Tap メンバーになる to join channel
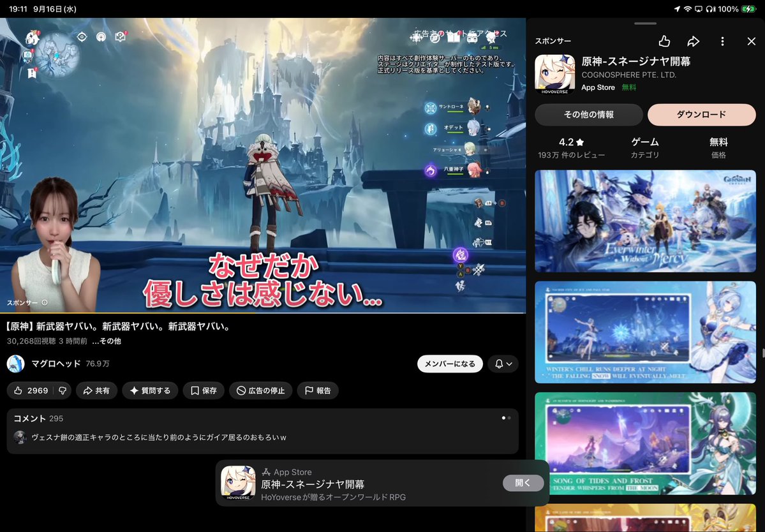 (x=450, y=364)
